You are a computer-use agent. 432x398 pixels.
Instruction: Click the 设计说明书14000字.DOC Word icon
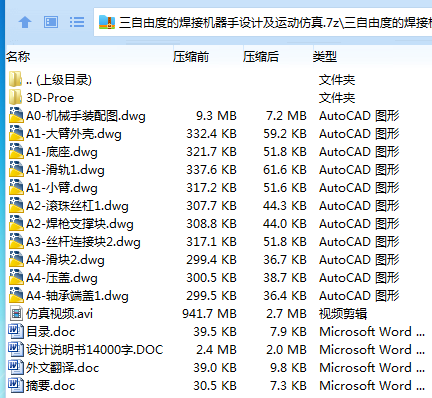click(16, 349)
